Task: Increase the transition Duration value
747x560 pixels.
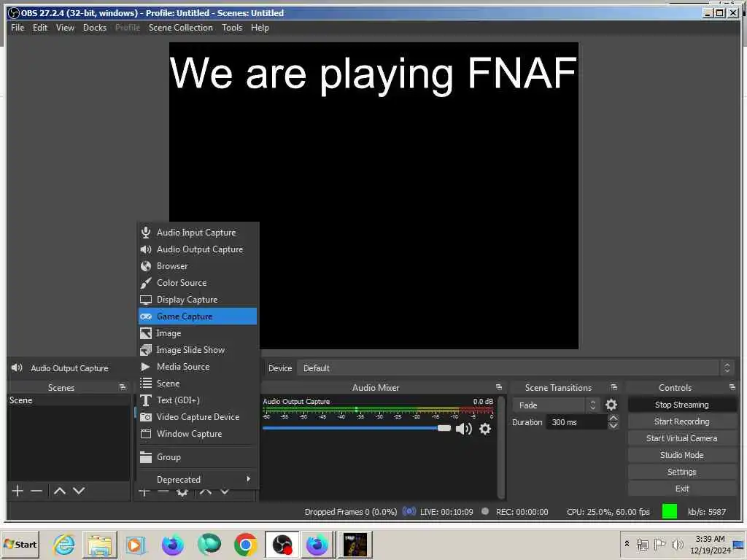Action: click(x=614, y=418)
